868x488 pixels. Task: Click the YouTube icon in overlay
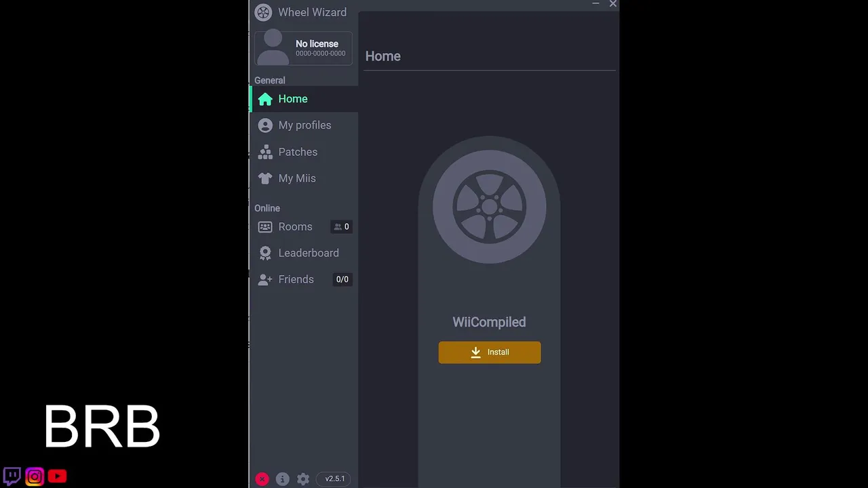click(x=57, y=476)
